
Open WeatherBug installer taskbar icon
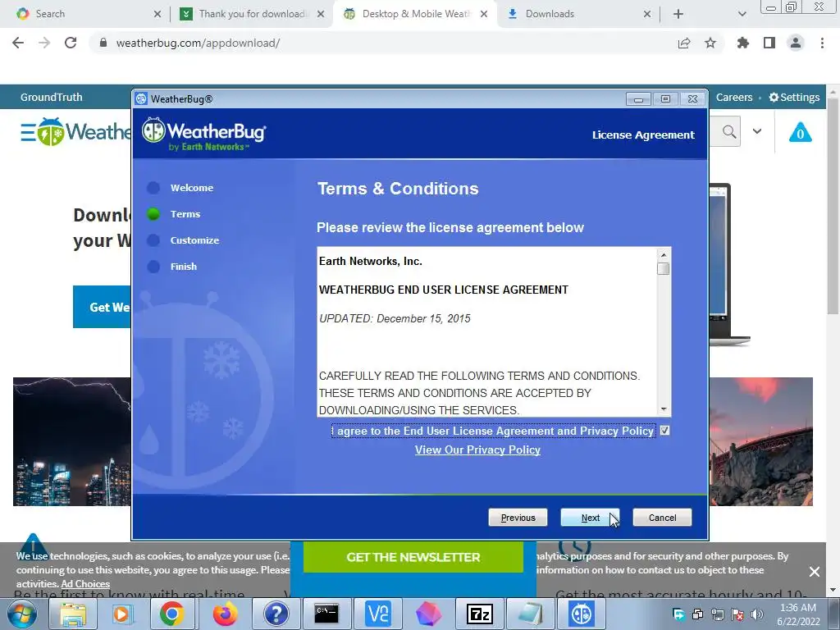(582, 614)
